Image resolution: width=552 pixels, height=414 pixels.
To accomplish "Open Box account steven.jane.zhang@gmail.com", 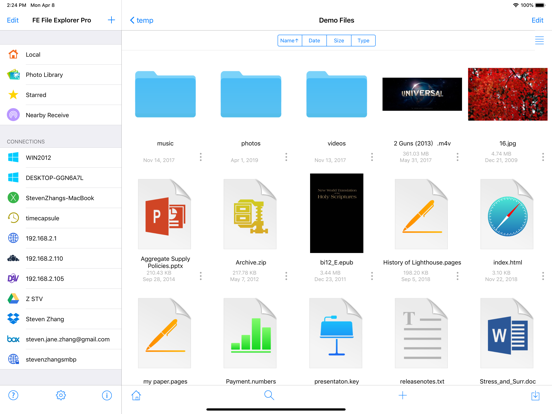I will (x=61, y=339).
